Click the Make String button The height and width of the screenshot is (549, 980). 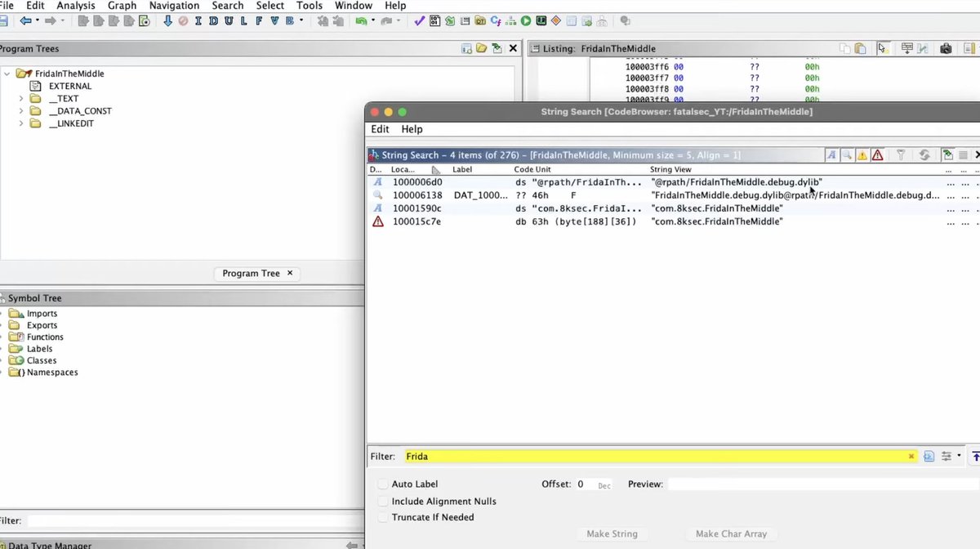[x=612, y=533]
